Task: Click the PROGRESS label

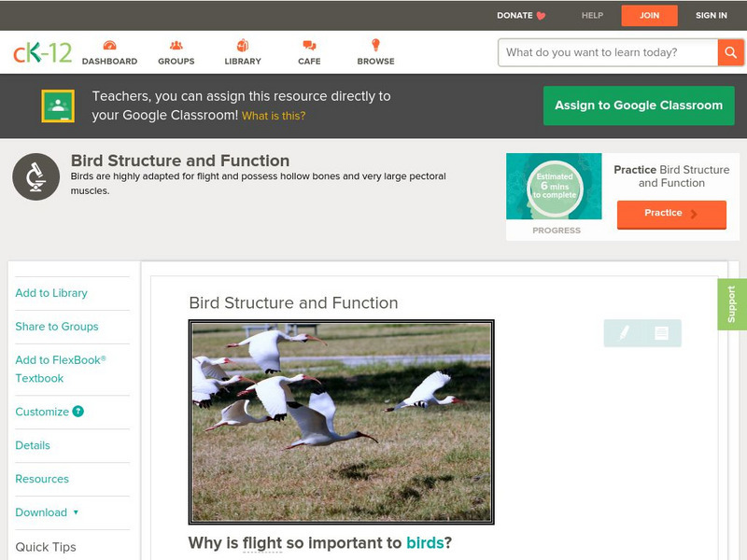Action: click(x=557, y=231)
